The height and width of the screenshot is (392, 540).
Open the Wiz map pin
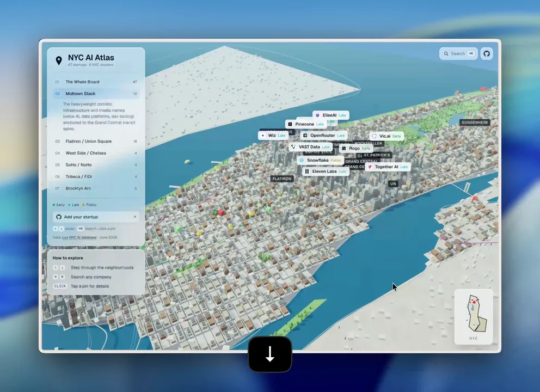click(273, 136)
